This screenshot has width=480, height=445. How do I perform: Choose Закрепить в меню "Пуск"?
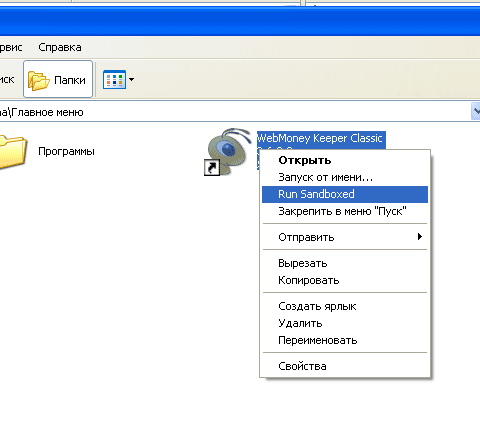tap(345, 211)
